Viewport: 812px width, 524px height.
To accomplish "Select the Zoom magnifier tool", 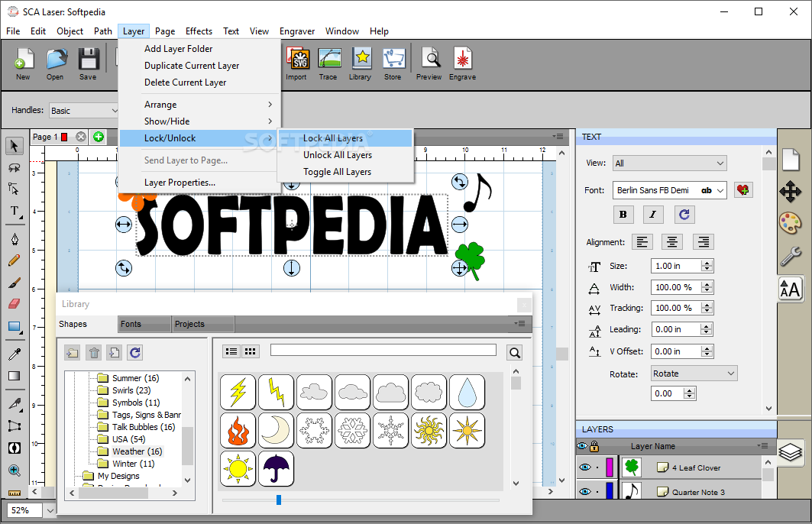I will click(x=15, y=471).
